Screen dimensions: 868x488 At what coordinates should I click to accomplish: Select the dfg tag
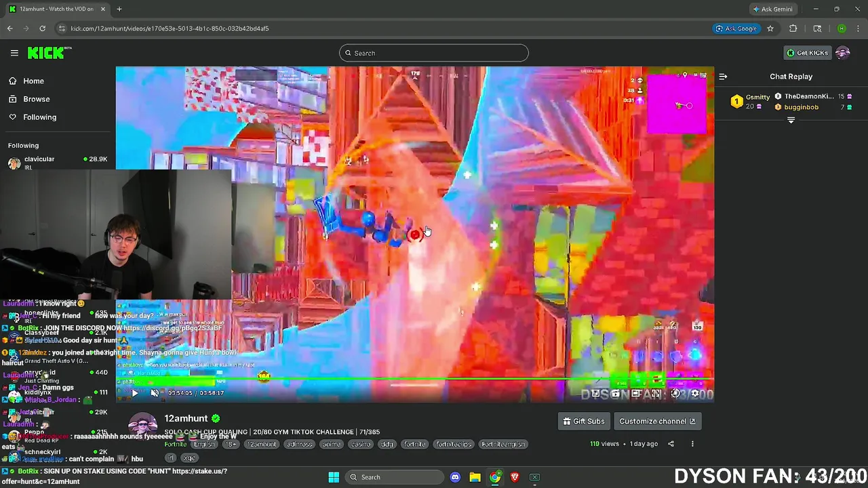(387, 445)
